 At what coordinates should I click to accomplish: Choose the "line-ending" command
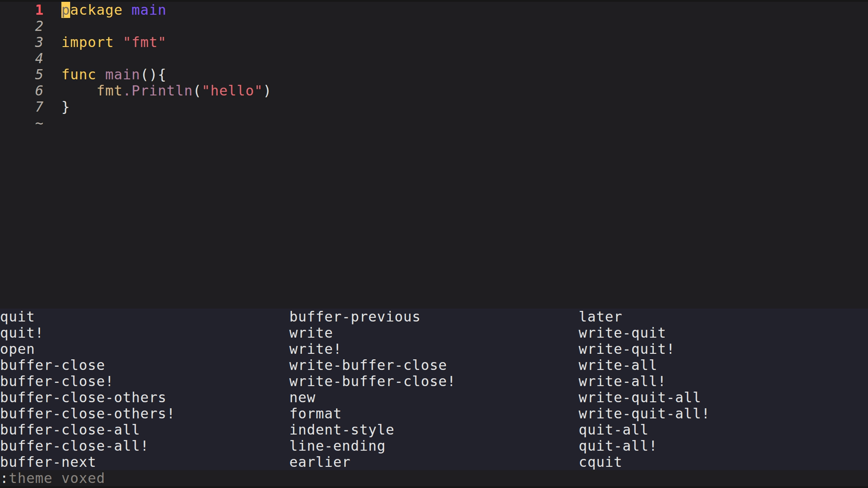click(x=337, y=446)
